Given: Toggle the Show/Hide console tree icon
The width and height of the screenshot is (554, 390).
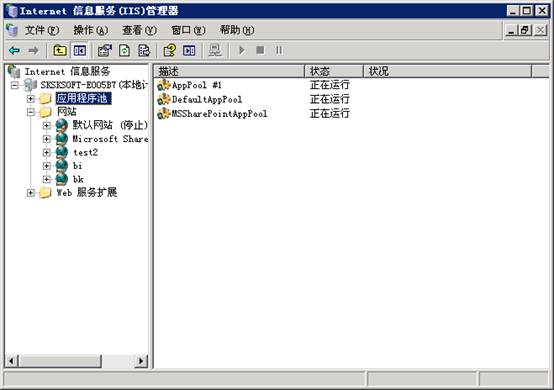Looking at the screenshot, I should [x=79, y=51].
